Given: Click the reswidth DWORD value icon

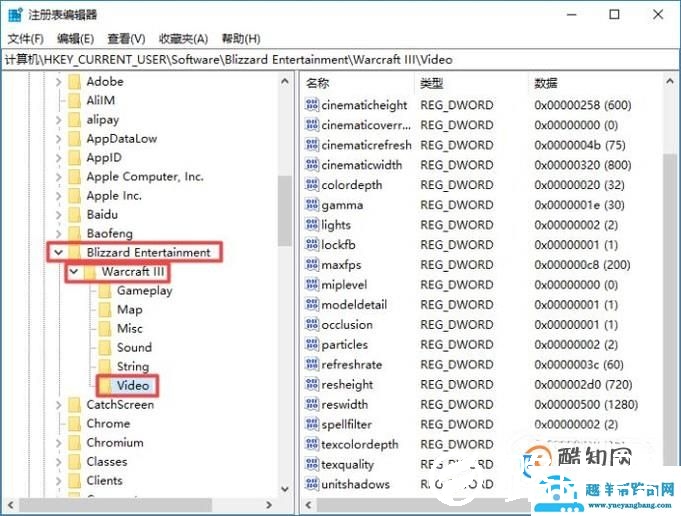Looking at the screenshot, I should coord(312,404).
